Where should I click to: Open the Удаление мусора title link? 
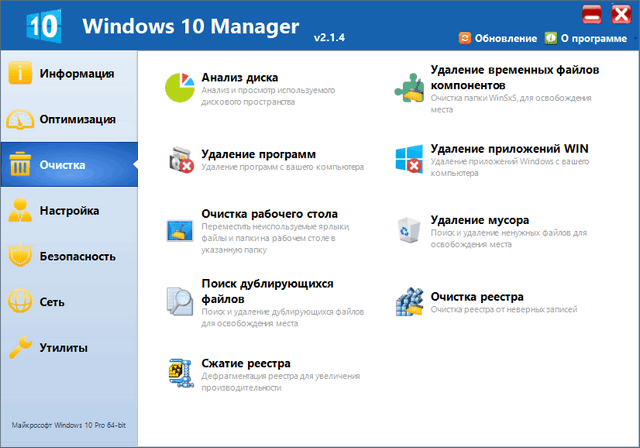(479, 219)
